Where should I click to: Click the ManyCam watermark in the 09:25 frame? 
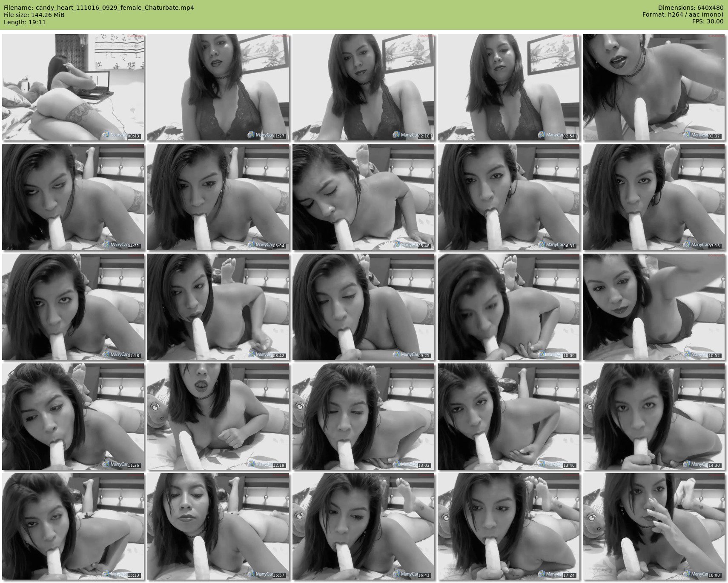click(405, 354)
